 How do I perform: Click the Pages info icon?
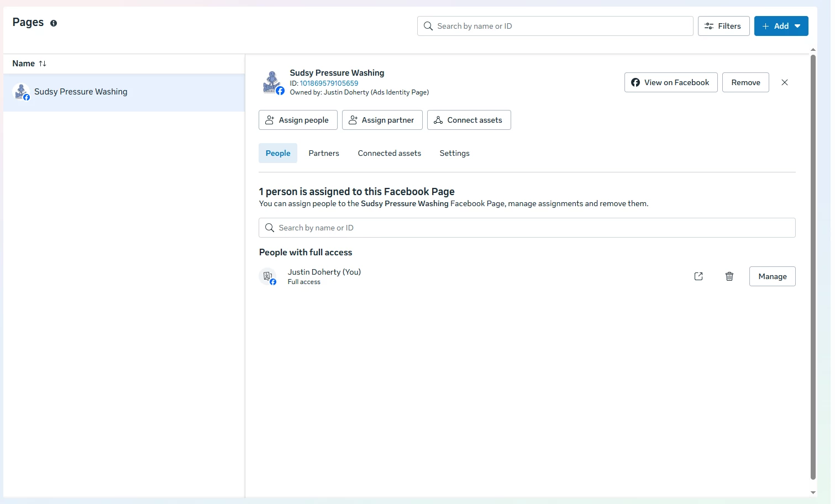coord(54,23)
